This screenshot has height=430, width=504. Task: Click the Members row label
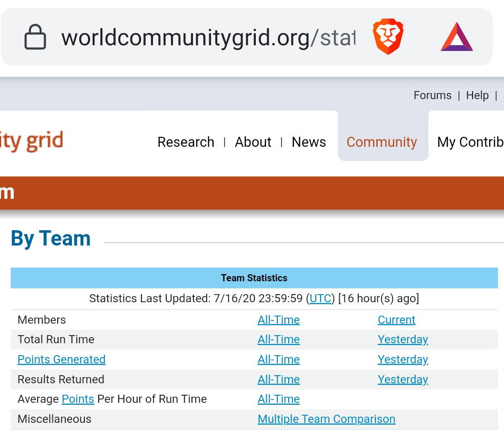(x=41, y=320)
